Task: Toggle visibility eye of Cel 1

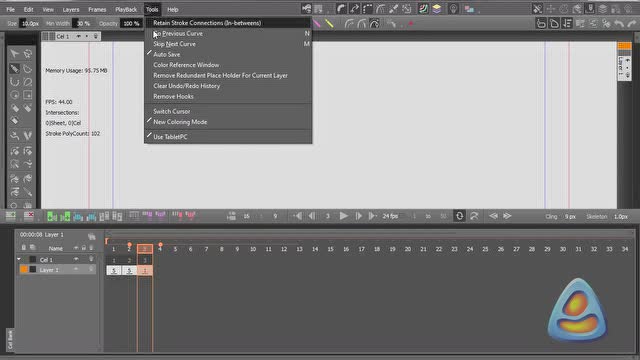Action: point(76,259)
